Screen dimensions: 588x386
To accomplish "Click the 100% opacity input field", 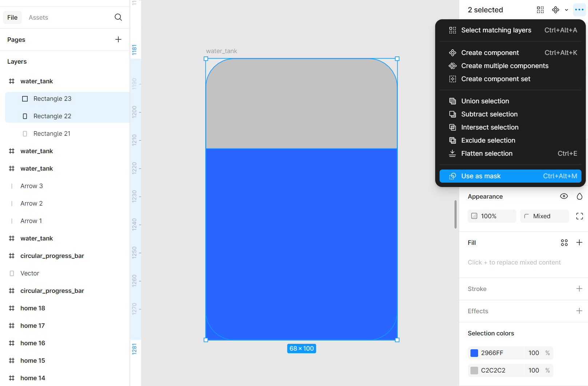I will point(492,216).
